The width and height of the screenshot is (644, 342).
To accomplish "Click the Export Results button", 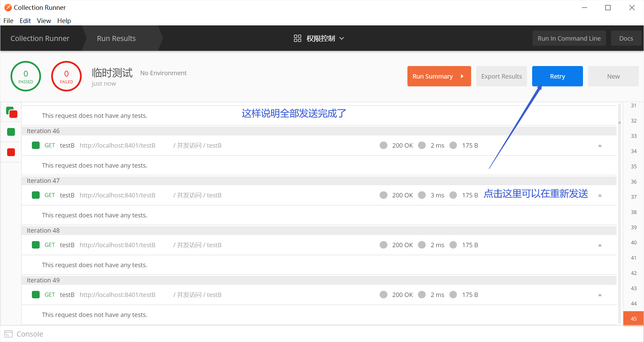I will point(501,76).
